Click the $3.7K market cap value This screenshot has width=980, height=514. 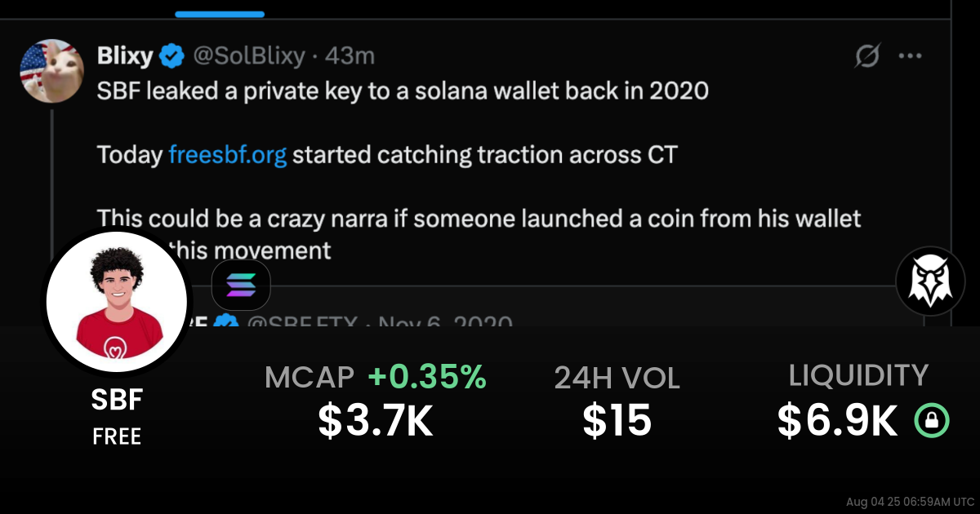pyautogui.click(x=376, y=421)
